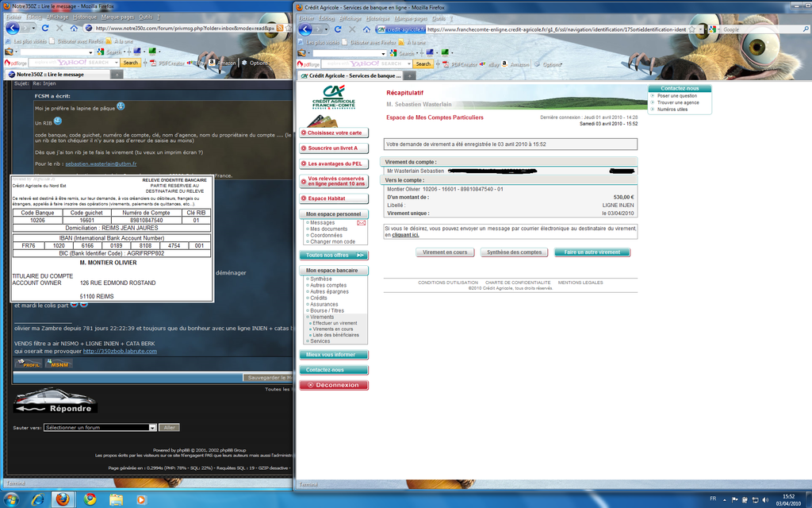Open Outils menu in Crédit Agricole window

point(439,18)
